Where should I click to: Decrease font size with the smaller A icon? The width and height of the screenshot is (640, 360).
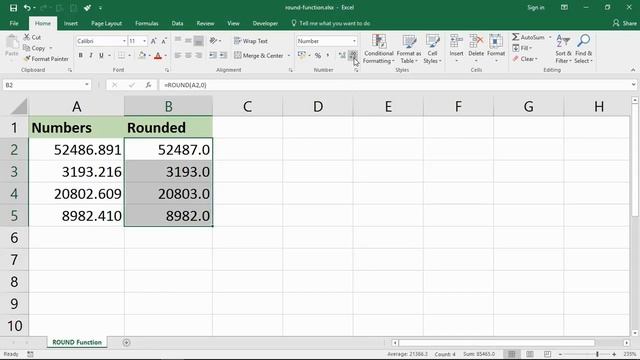pos(164,41)
